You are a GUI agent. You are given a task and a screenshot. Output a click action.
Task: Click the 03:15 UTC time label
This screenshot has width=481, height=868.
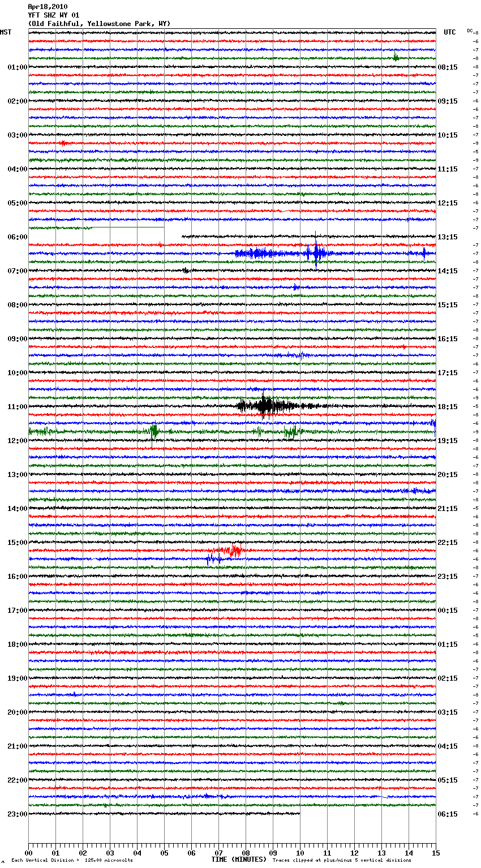(448, 712)
